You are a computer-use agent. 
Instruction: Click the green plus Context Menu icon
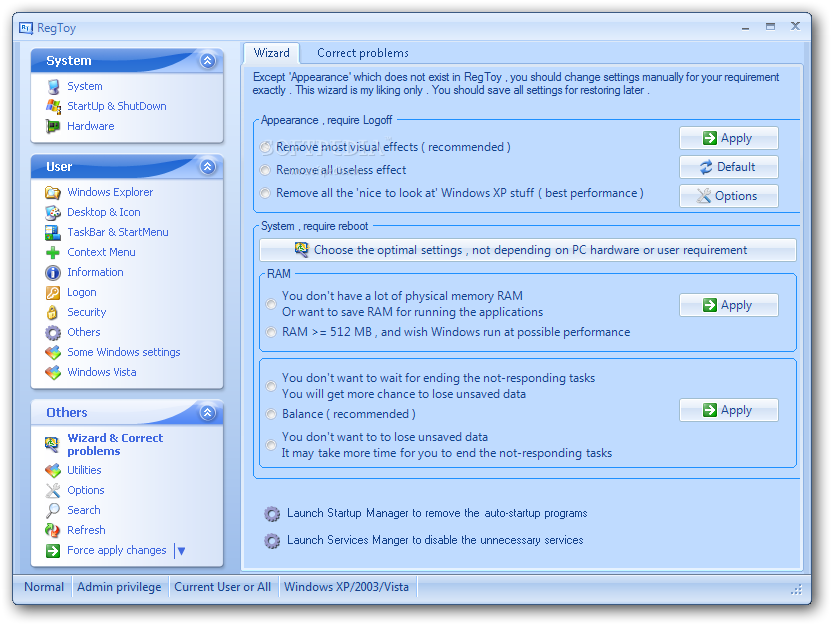click(x=53, y=253)
